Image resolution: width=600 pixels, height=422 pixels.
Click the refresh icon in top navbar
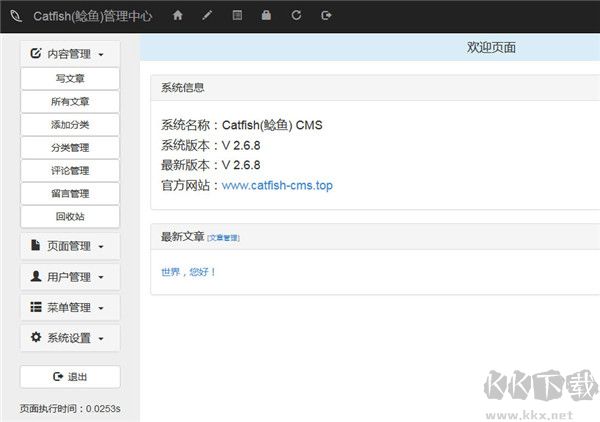[296, 15]
